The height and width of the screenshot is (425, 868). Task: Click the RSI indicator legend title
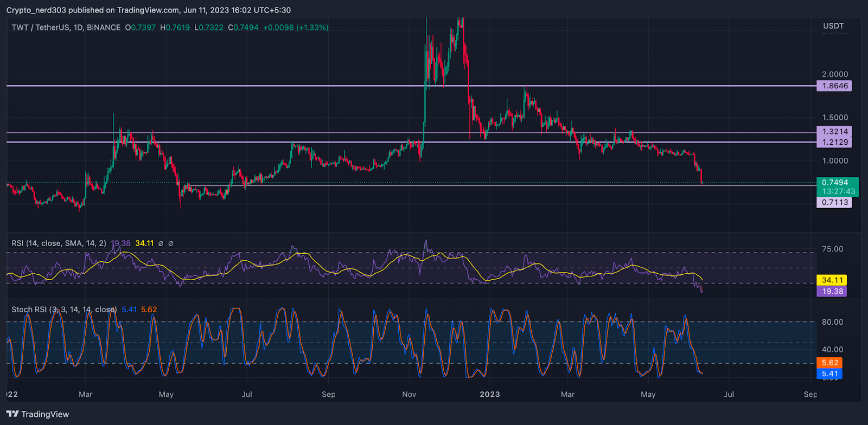point(59,243)
